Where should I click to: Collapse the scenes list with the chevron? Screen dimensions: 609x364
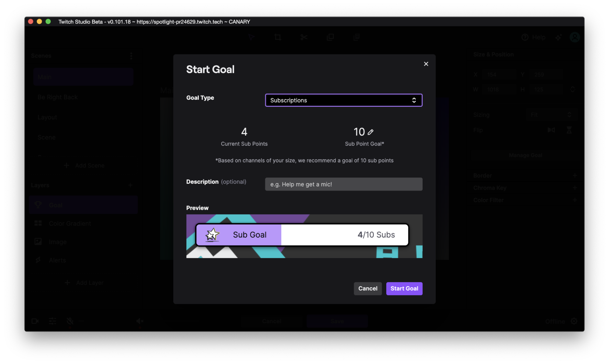39,156
